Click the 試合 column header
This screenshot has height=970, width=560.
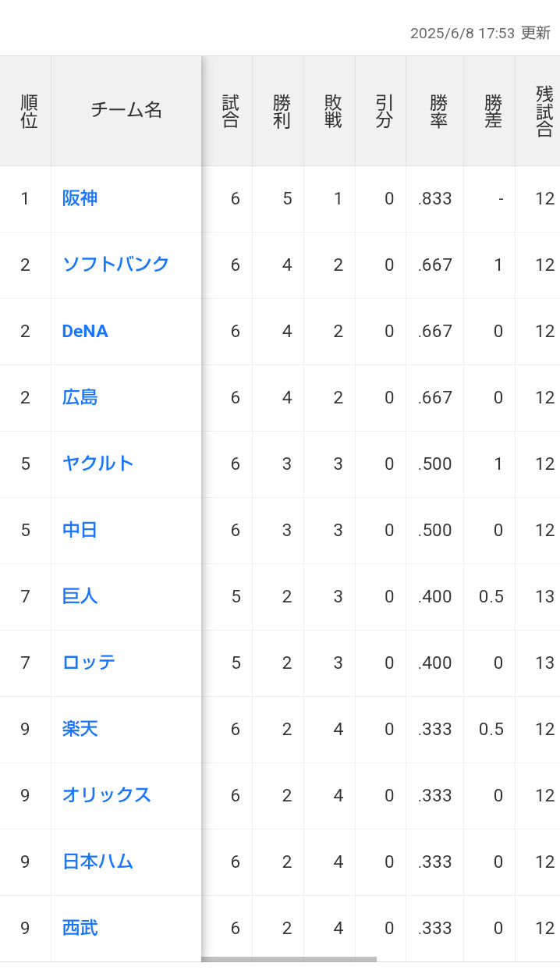pos(230,111)
